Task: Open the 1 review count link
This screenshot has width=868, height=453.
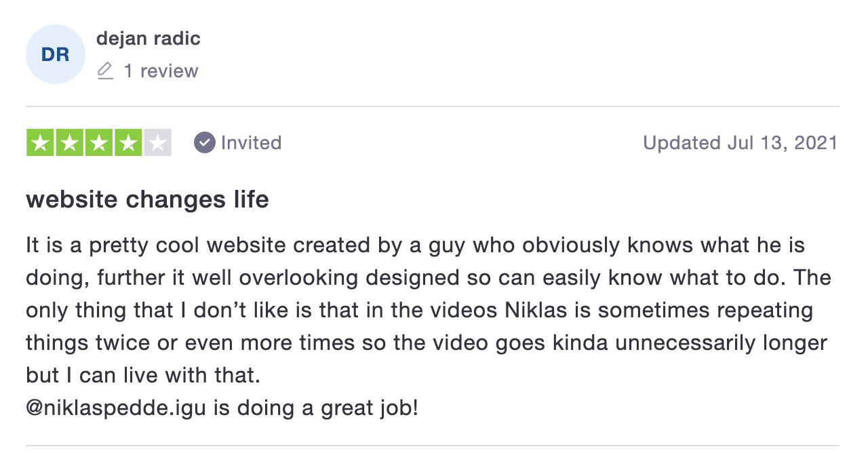Action: pos(161,71)
